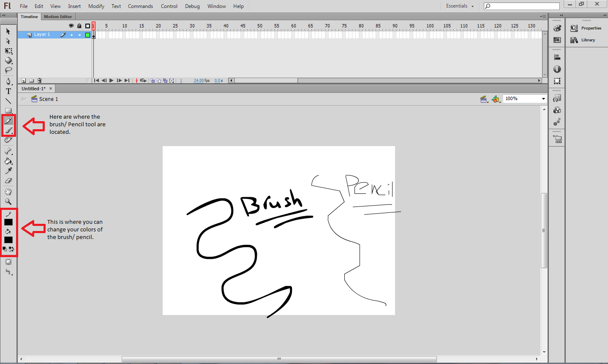Viewport: 608px width, 364px height.
Task: Activate the Eraser tool
Action: [8, 181]
